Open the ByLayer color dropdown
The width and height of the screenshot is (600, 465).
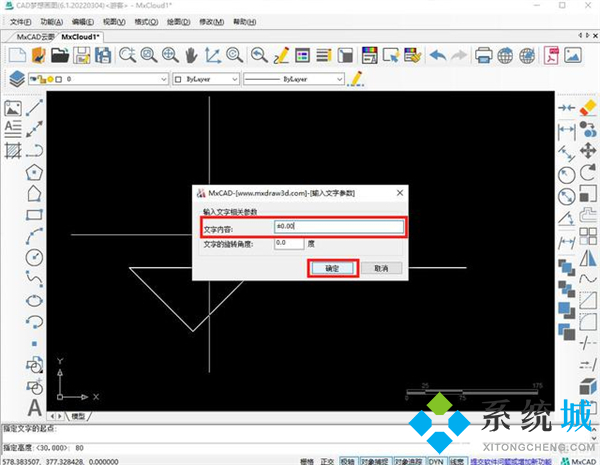point(235,78)
